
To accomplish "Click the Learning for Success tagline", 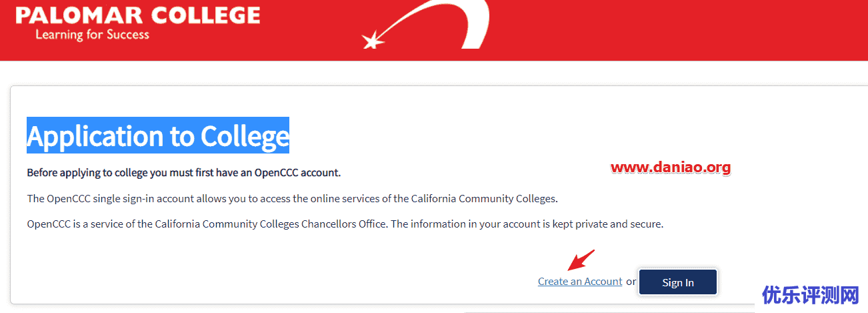I will [92, 34].
